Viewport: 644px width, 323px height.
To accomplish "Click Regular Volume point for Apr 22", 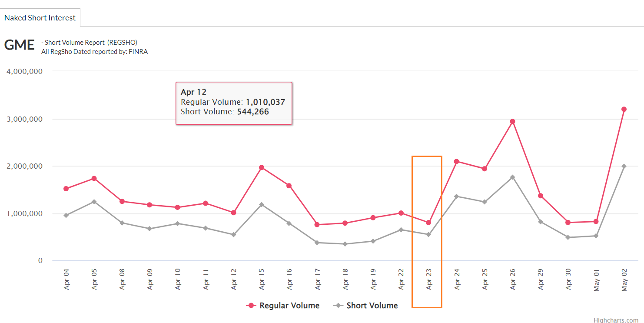I will [x=401, y=213].
